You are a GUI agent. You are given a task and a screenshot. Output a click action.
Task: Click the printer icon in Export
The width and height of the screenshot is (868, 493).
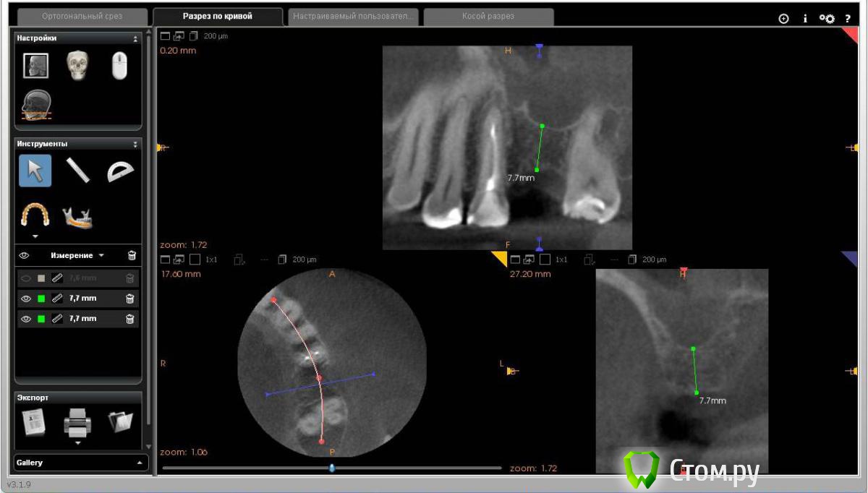(77, 421)
